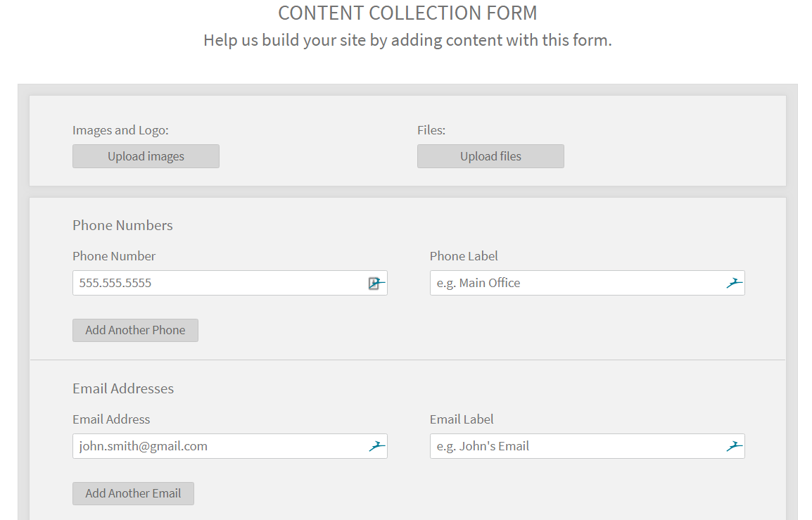
Task: Click the Upload images button
Action: tap(146, 156)
